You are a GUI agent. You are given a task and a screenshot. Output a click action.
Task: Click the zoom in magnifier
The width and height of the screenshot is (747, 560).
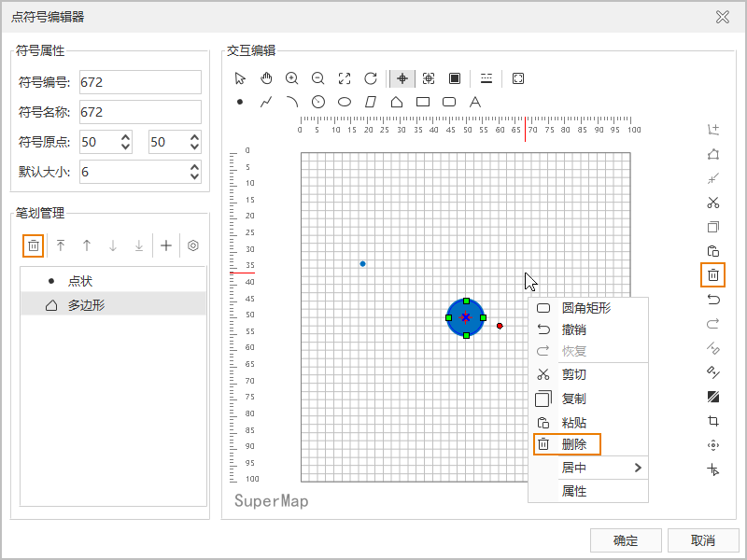click(292, 78)
